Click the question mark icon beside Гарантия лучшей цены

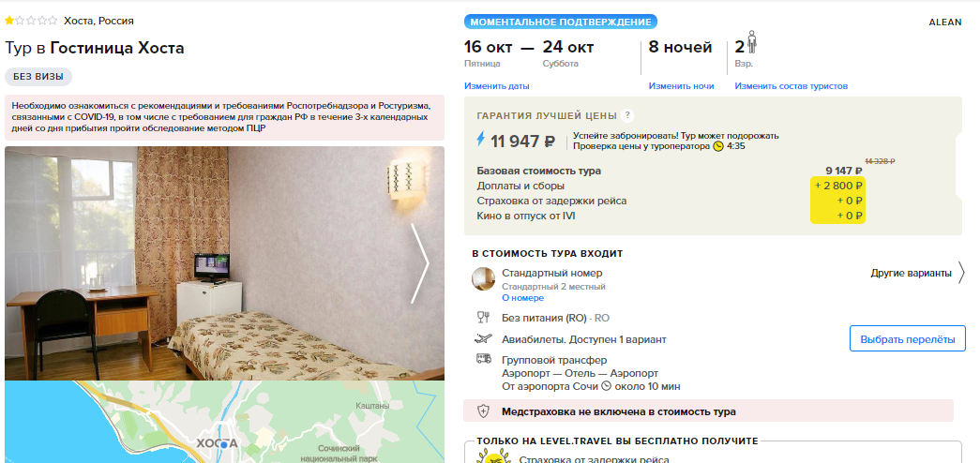tap(627, 115)
